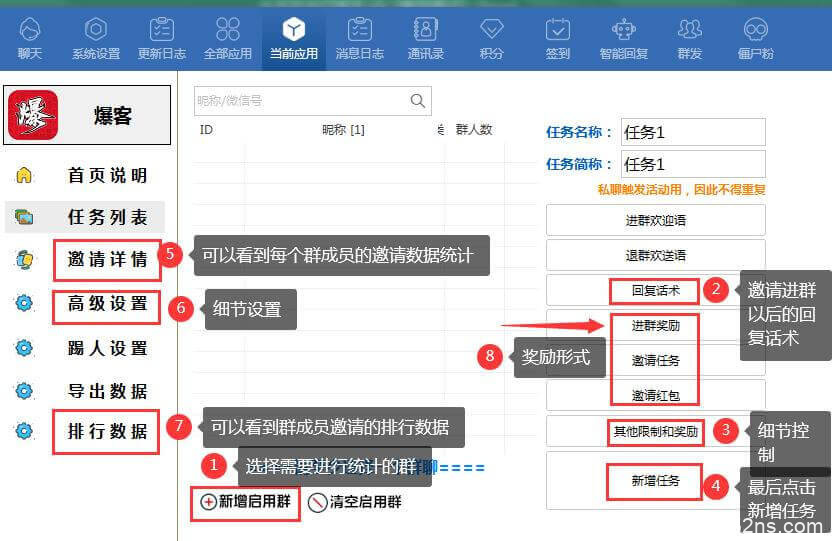Open the 智能回复 robot icon
This screenshot has height=541, width=832.
(x=623, y=30)
